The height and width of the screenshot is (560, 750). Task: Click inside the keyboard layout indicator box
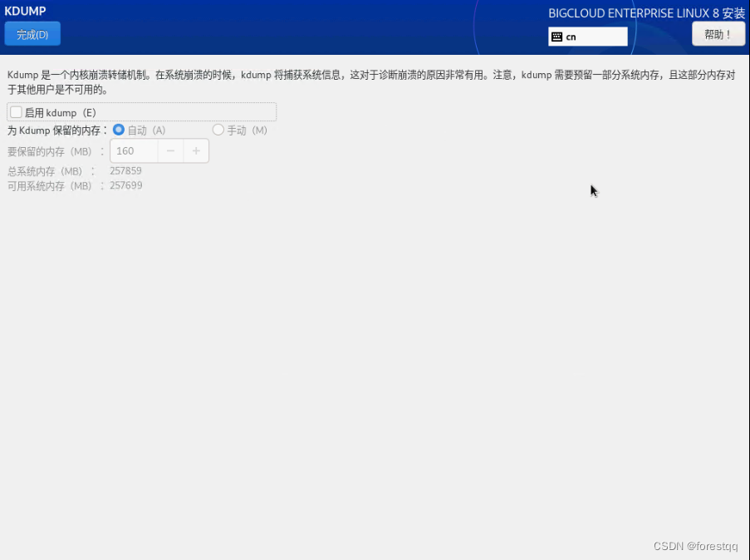coord(587,36)
